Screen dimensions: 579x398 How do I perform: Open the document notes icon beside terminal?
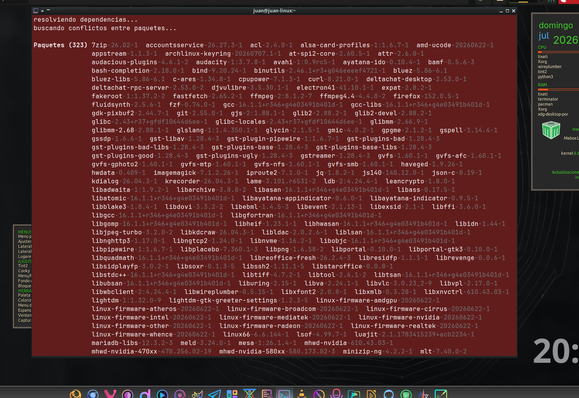267,394
